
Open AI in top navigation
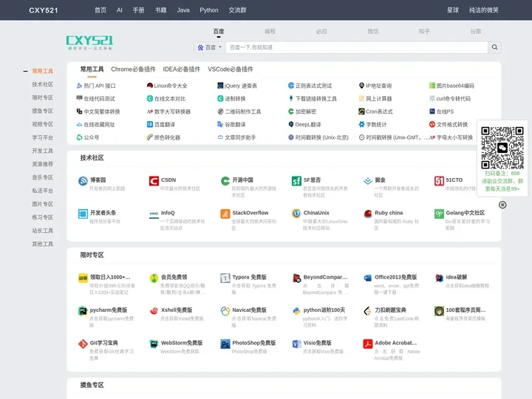pos(120,10)
